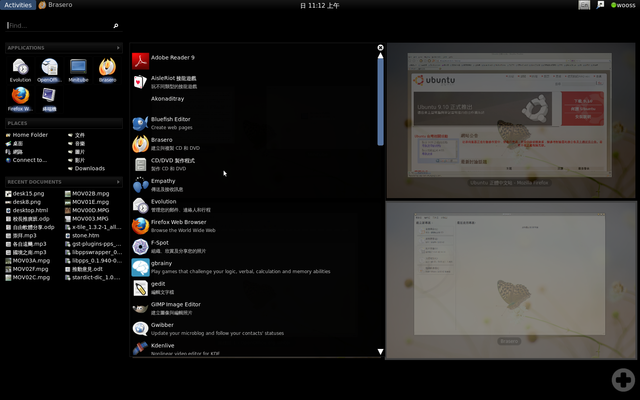640x400 pixels.
Task: Launch Evolution from the Applications favorites
Action: 20,70
